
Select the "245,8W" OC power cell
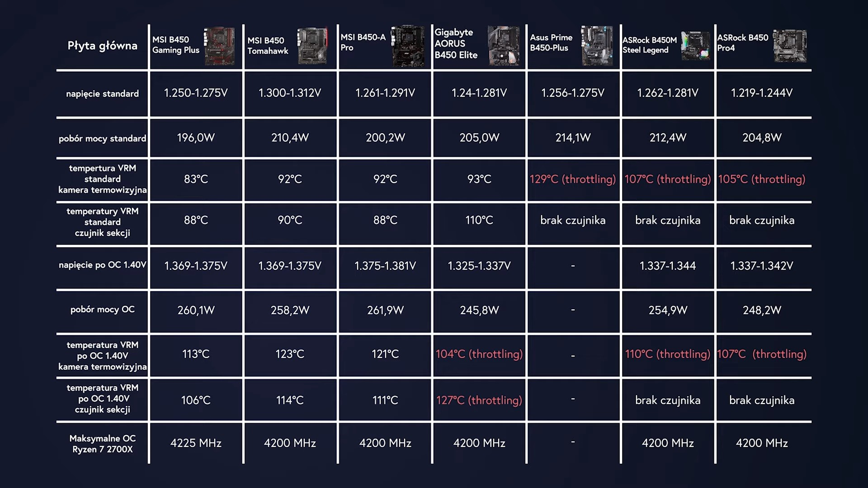[x=479, y=310]
